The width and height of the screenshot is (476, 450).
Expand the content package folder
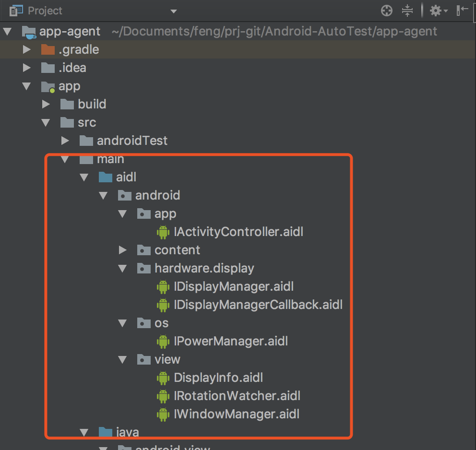pyautogui.click(x=122, y=250)
